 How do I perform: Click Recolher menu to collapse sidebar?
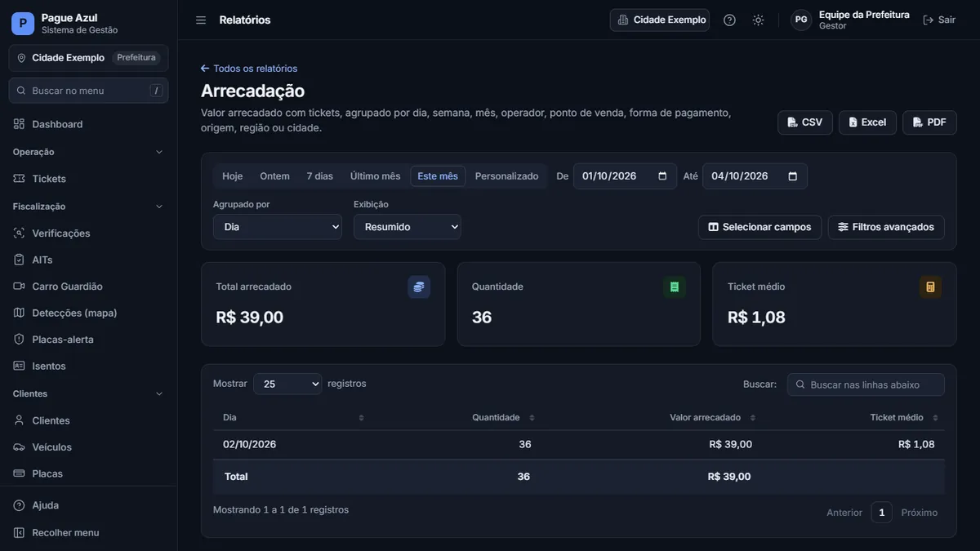(x=88, y=532)
